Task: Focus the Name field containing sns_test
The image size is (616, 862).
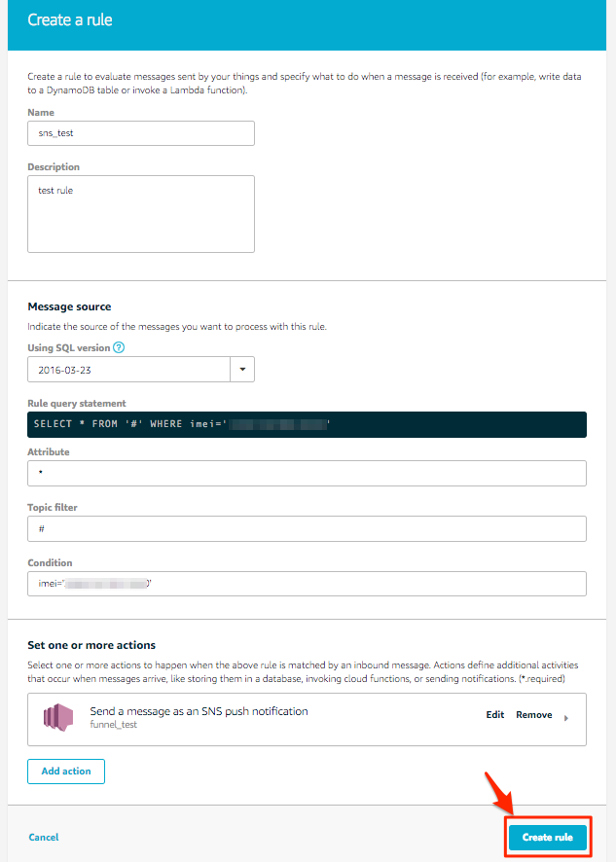Action: tap(141, 133)
